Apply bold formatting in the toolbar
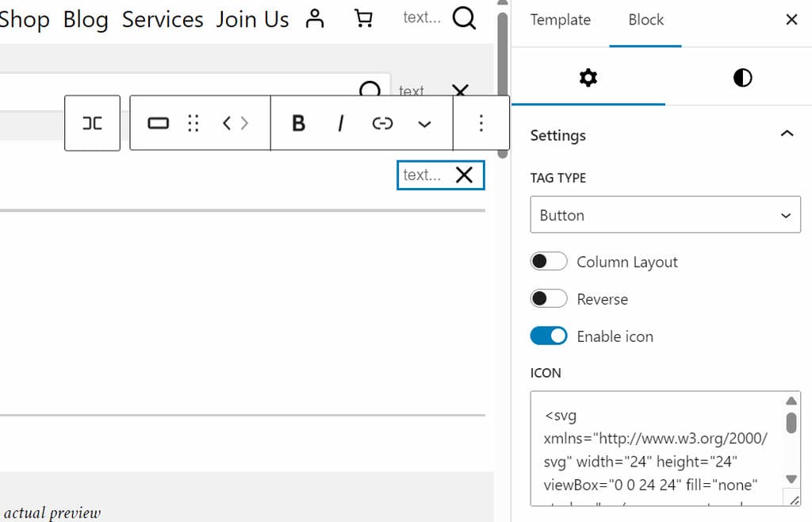The width and height of the screenshot is (812, 522). (x=298, y=123)
